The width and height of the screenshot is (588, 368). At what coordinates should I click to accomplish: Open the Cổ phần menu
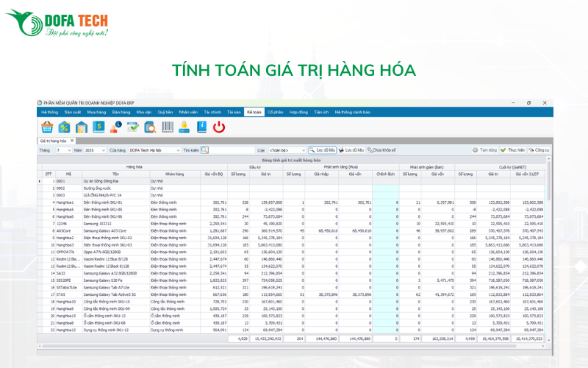click(275, 113)
